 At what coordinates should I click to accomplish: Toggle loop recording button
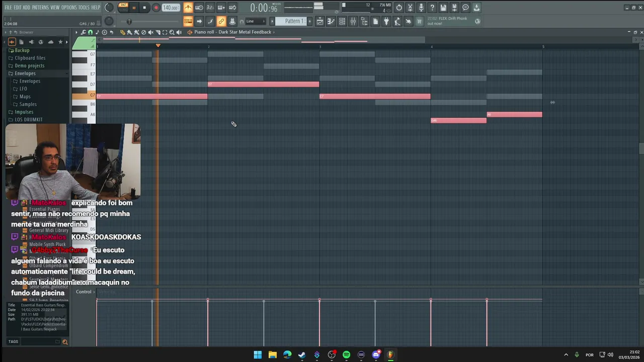pyautogui.click(x=232, y=8)
